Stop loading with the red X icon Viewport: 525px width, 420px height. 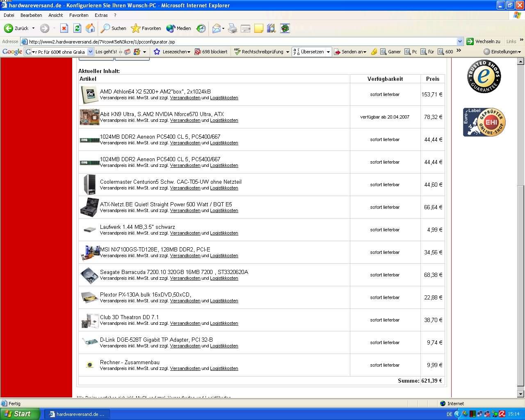click(64, 28)
